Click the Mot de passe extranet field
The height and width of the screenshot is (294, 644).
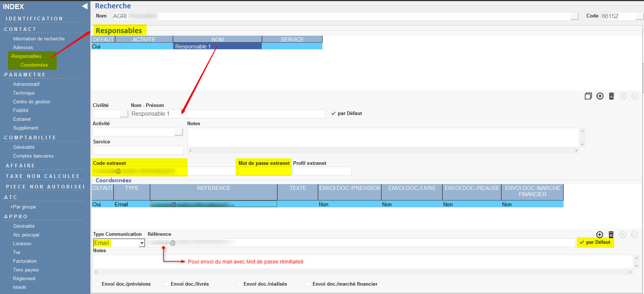(264, 171)
